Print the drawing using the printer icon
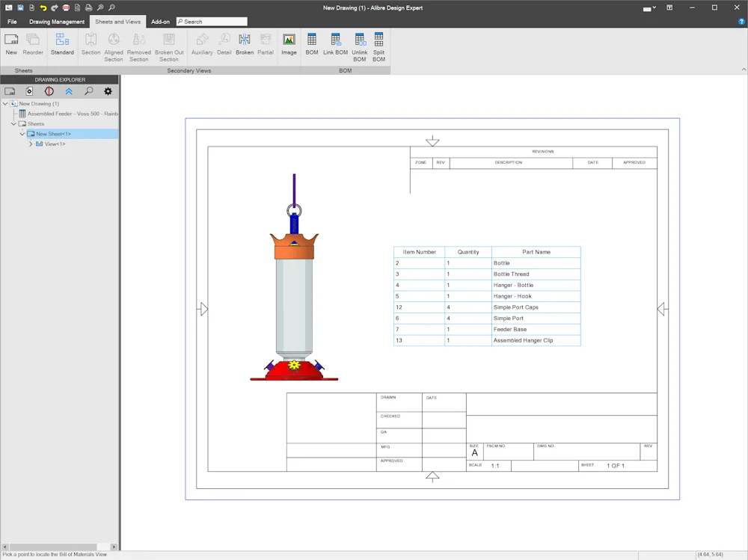This screenshot has width=748, height=560. (89, 7)
